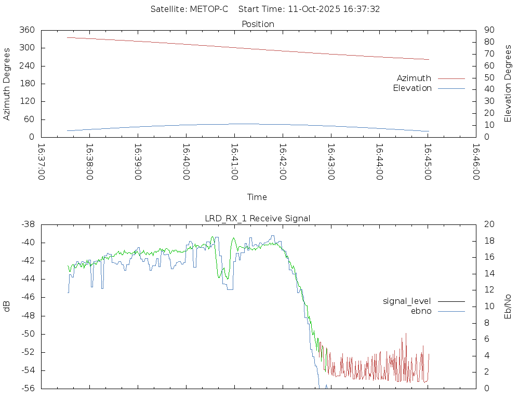Select the 16:41:00 time axis tick label
Viewport: 532px width, 399px height.
234,162
